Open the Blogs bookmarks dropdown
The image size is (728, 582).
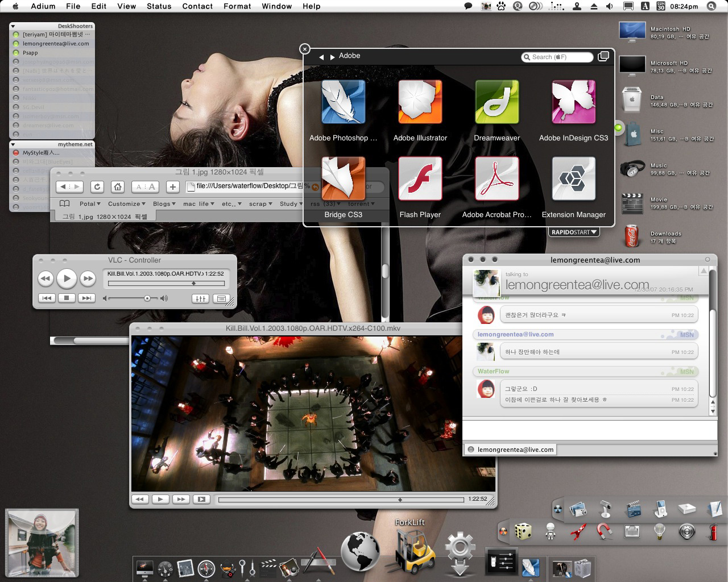(164, 203)
